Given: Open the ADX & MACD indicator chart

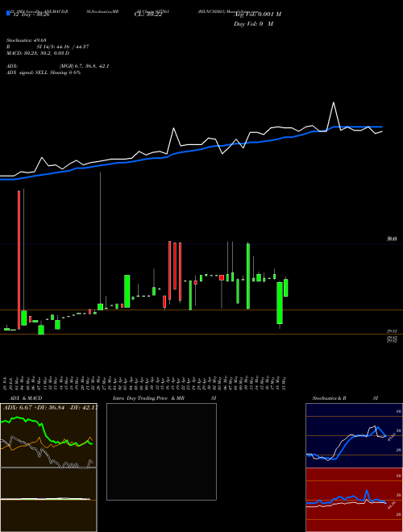Looking at the screenshot, I should [48, 468].
